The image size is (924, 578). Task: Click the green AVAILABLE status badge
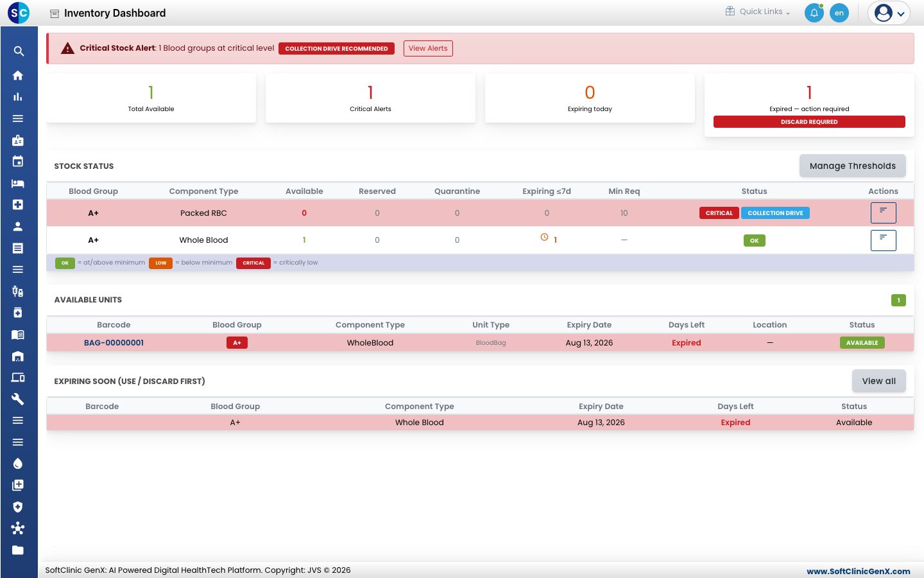(x=862, y=343)
